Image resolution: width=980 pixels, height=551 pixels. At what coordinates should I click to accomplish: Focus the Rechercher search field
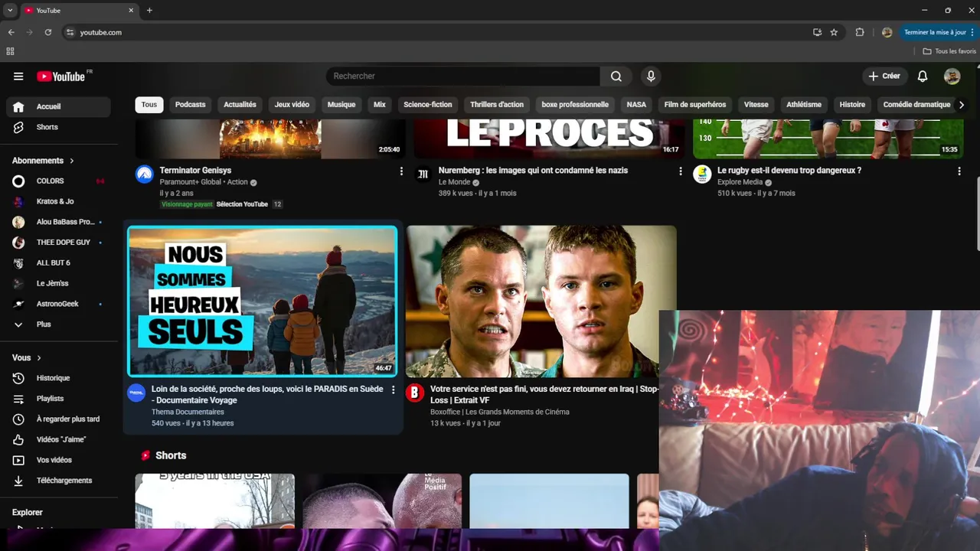pos(463,76)
